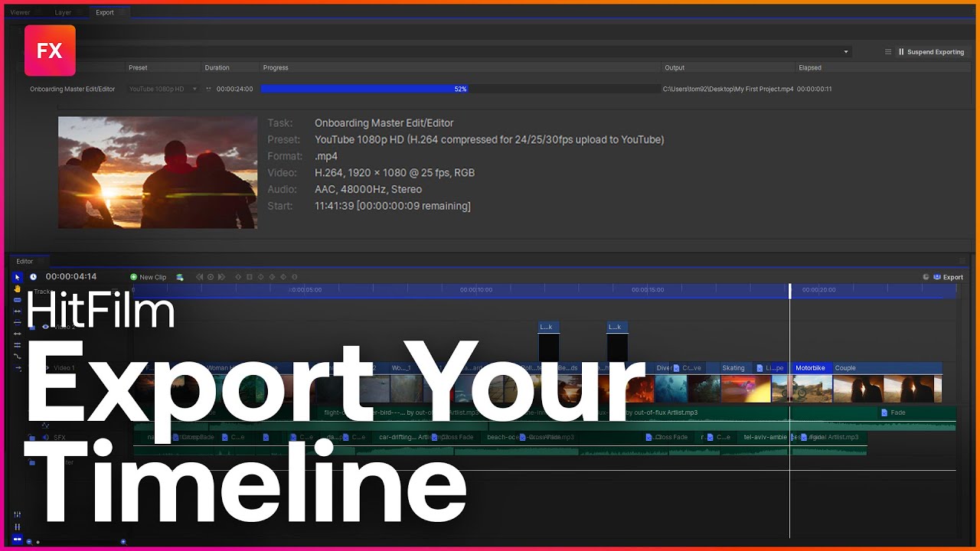Step forward one frame in editor
Image resolution: width=980 pixels, height=551 pixels.
(x=222, y=277)
